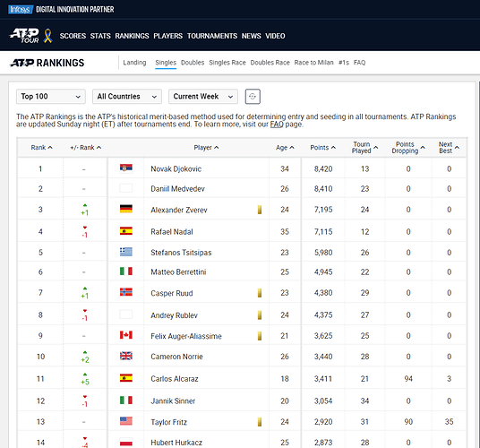The height and width of the screenshot is (448, 480).
Task: Click the ATP Rankings logo heading
Action: (x=47, y=63)
